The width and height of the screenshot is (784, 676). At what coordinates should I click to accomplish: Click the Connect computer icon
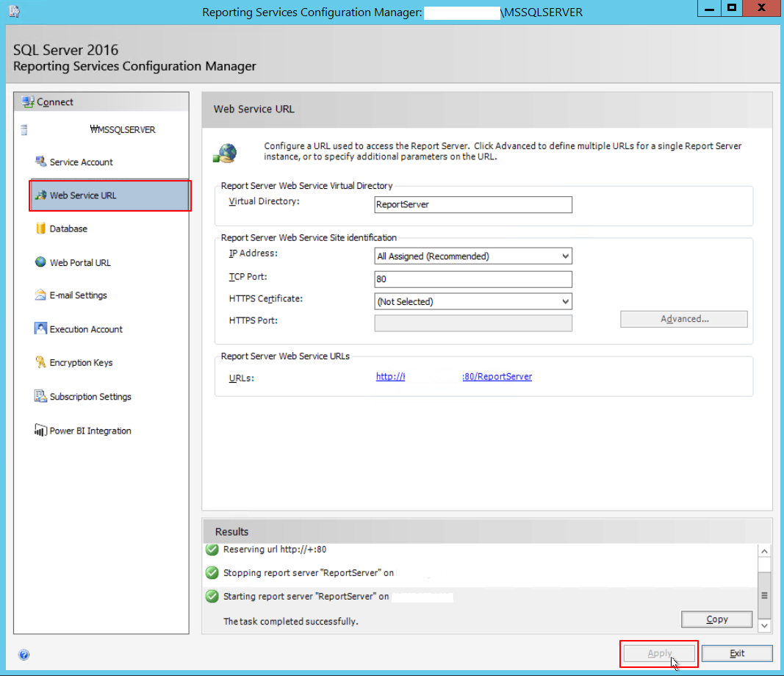[28, 102]
